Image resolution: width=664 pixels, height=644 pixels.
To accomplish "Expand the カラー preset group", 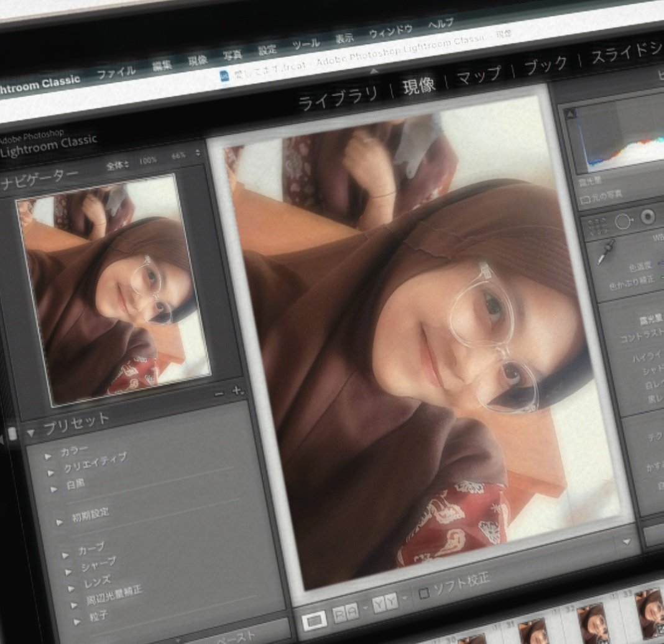I will coord(48,456).
